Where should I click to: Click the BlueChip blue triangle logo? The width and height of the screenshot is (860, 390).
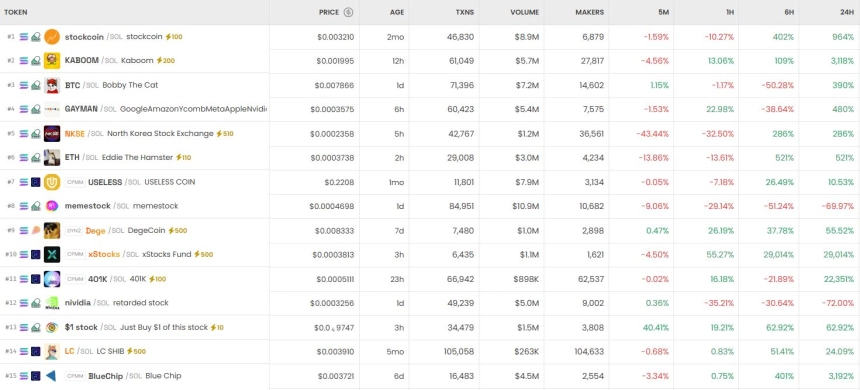(x=52, y=376)
